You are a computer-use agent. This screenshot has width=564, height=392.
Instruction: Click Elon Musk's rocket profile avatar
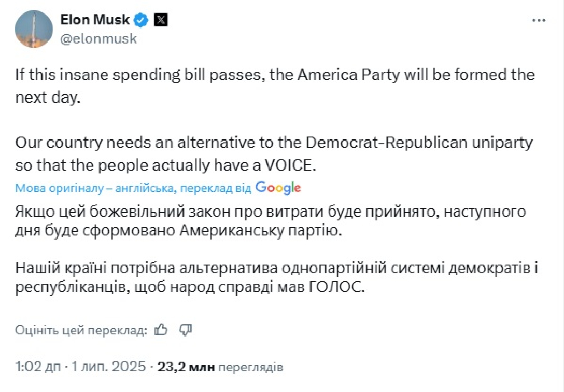[x=34, y=29]
